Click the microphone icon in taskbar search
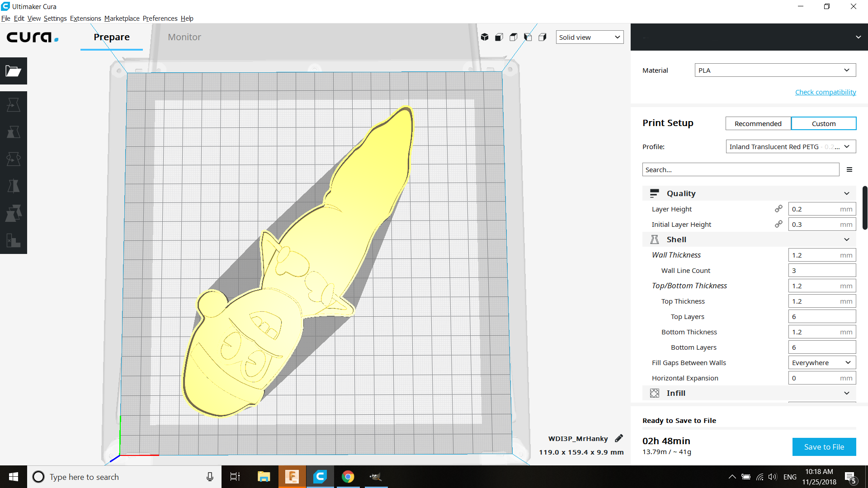Viewport: 868px width, 488px height. [210, 477]
